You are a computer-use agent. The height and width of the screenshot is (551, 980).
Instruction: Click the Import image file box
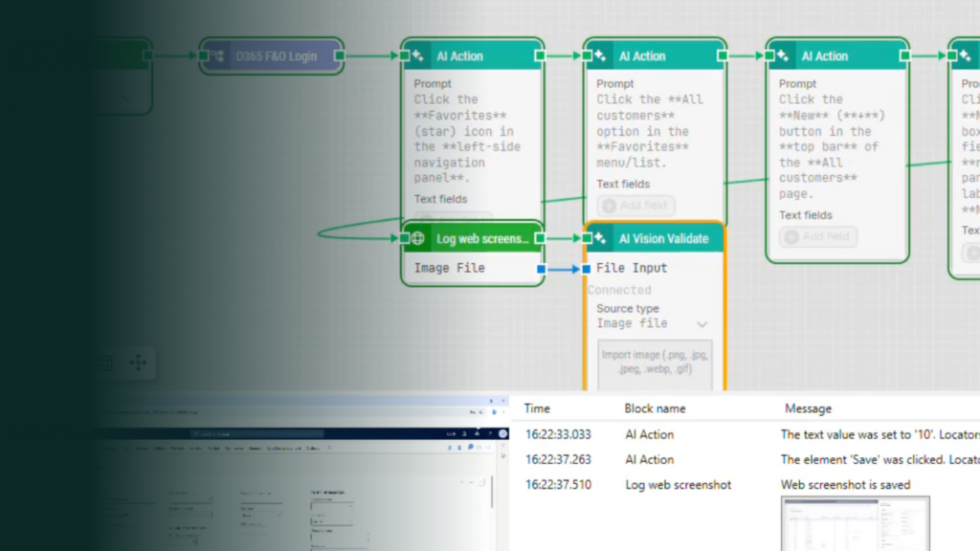pyautogui.click(x=655, y=364)
